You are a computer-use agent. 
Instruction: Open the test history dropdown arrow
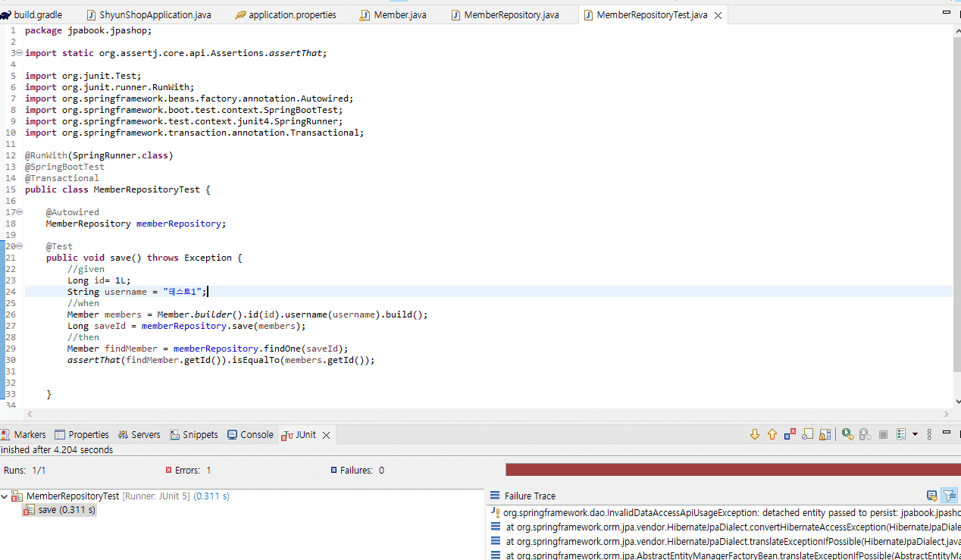click(915, 434)
